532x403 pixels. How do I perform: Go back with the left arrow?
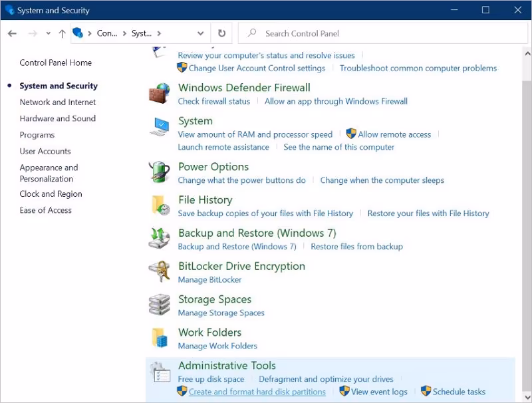pos(12,33)
